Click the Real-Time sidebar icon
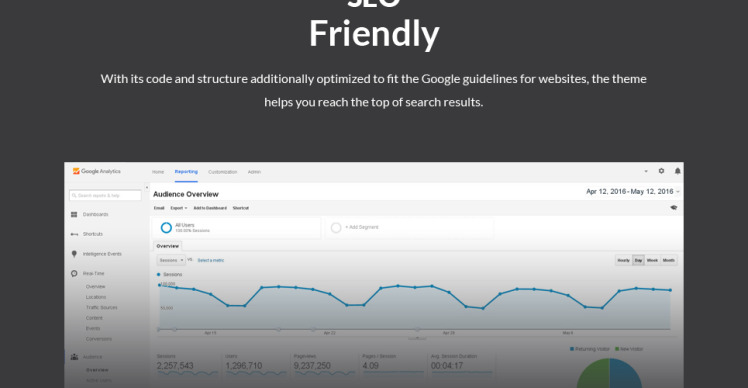This screenshot has height=388, width=748. pos(74,273)
